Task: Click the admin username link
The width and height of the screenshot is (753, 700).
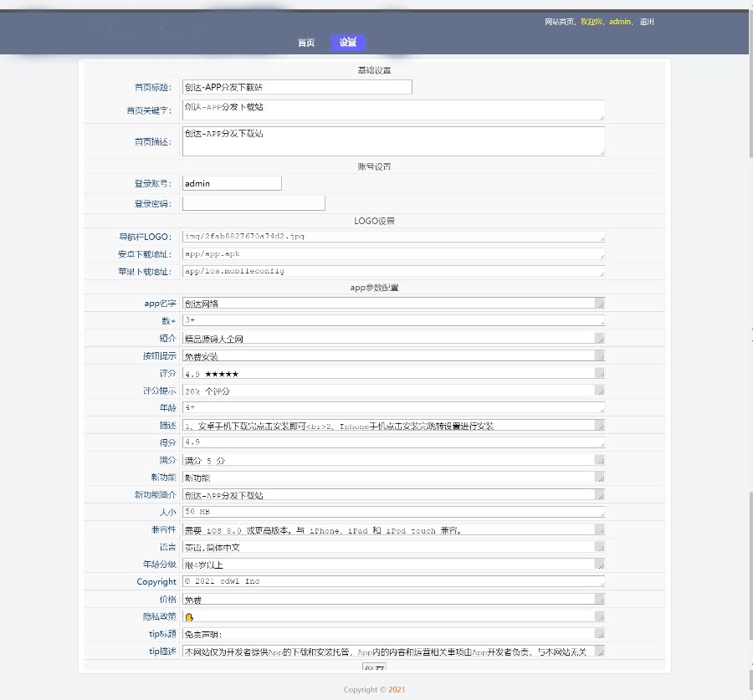Action: click(620, 22)
